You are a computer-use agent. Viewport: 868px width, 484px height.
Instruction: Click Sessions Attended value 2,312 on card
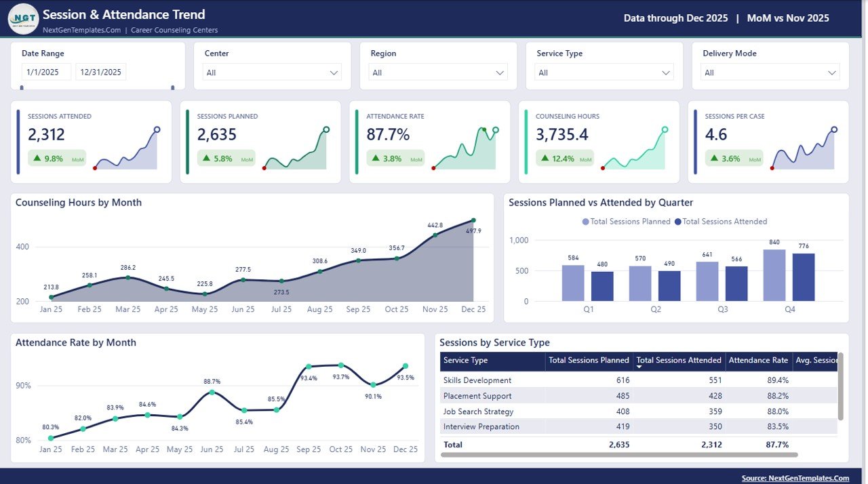pos(46,134)
